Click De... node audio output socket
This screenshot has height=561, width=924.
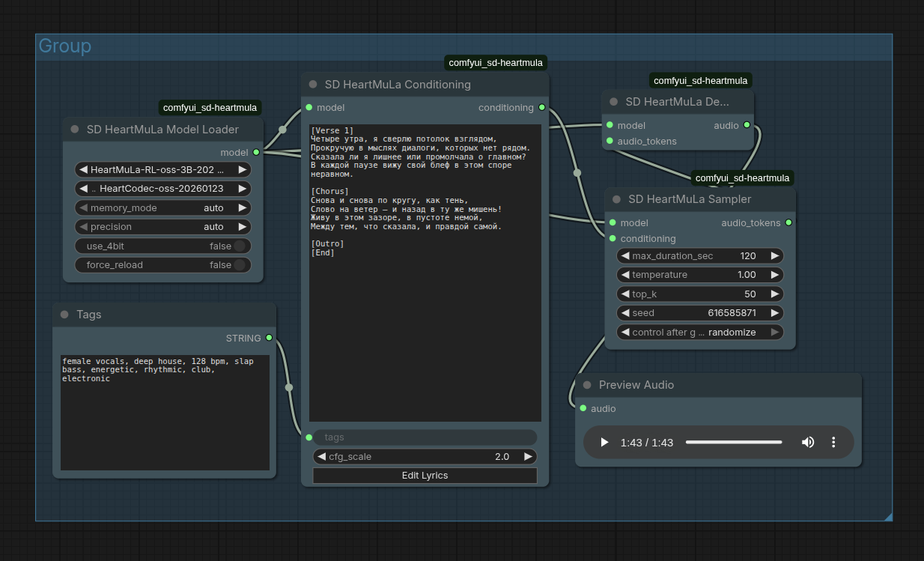click(747, 125)
